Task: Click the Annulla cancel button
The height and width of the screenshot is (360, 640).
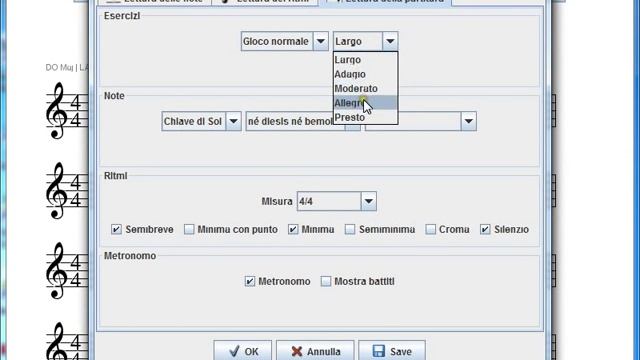Action: coord(315,351)
